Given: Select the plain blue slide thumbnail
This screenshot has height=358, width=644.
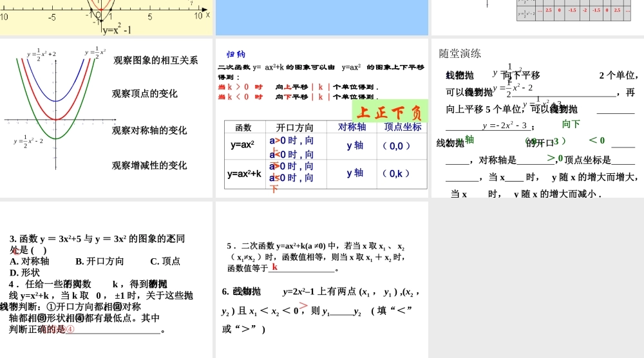Looking at the screenshot, I should click(322, 17).
